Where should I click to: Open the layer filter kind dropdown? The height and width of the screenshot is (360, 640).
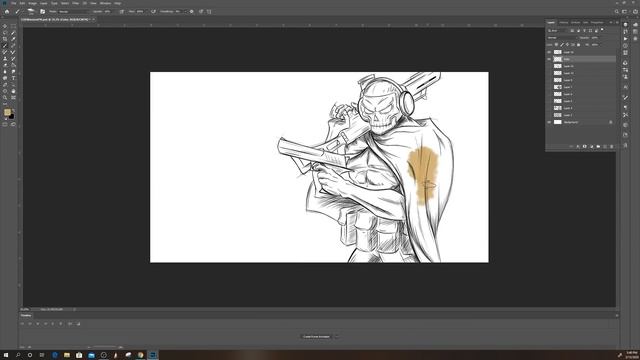[x=557, y=31]
